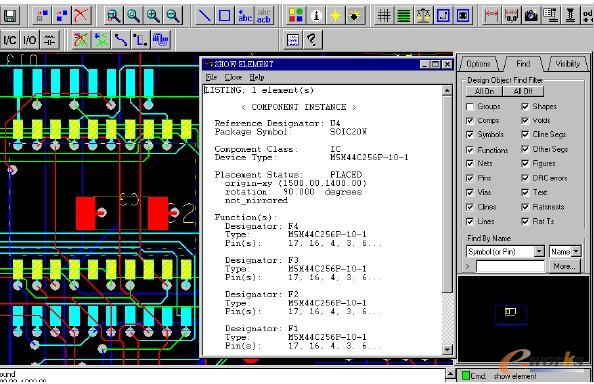Click the Show Element scrollbar down arrow
This screenshot has height=384, width=594.
(447, 350)
